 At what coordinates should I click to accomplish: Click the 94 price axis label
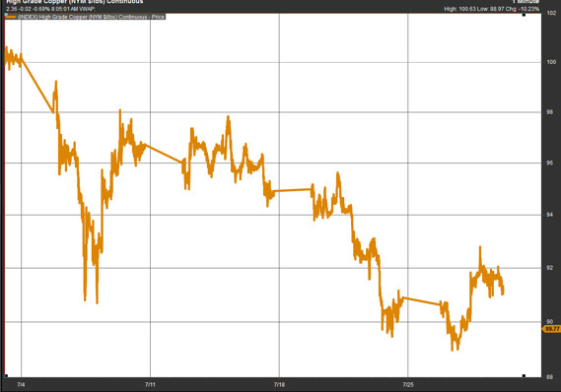(x=549, y=215)
